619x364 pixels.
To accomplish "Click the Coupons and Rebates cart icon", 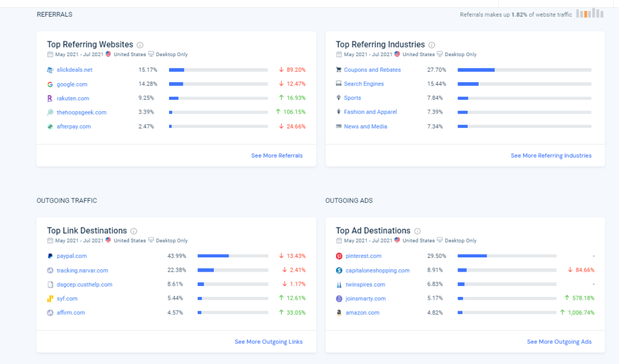I will (x=339, y=70).
